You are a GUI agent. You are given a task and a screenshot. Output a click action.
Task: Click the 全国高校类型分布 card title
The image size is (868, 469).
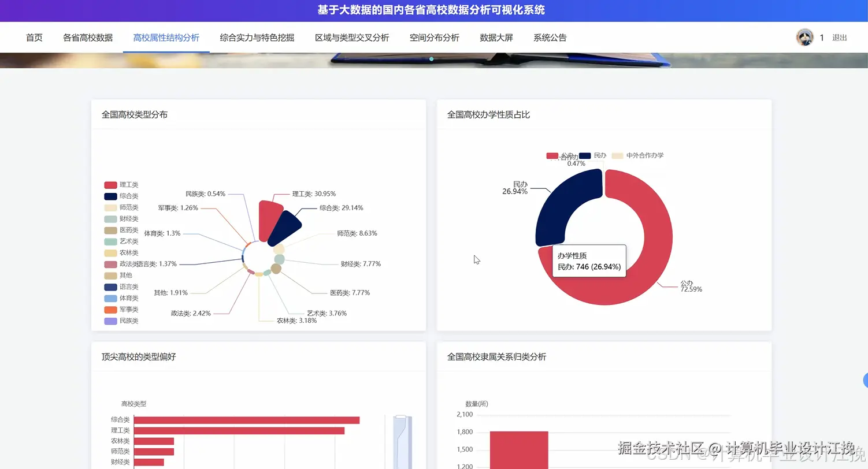[135, 114]
